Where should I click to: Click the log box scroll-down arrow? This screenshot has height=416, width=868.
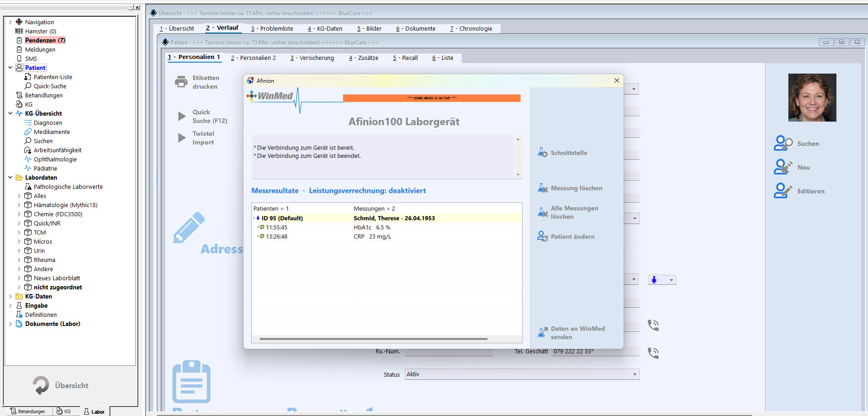pyautogui.click(x=518, y=175)
